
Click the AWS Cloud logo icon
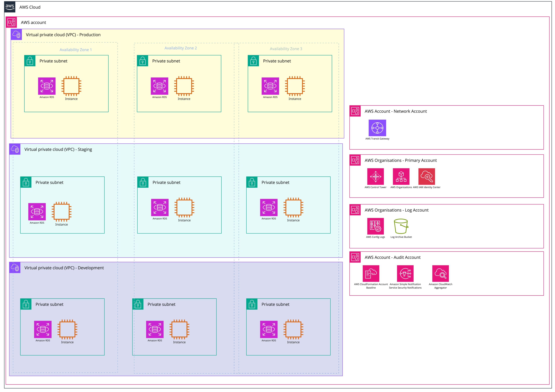(10, 7)
